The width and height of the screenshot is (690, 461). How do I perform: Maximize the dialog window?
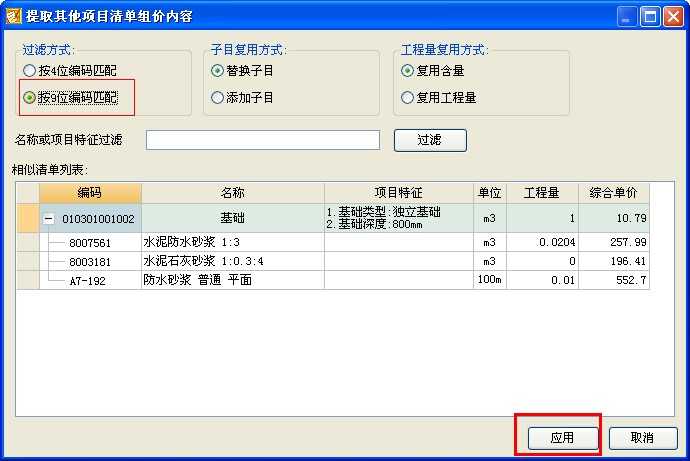point(650,17)
